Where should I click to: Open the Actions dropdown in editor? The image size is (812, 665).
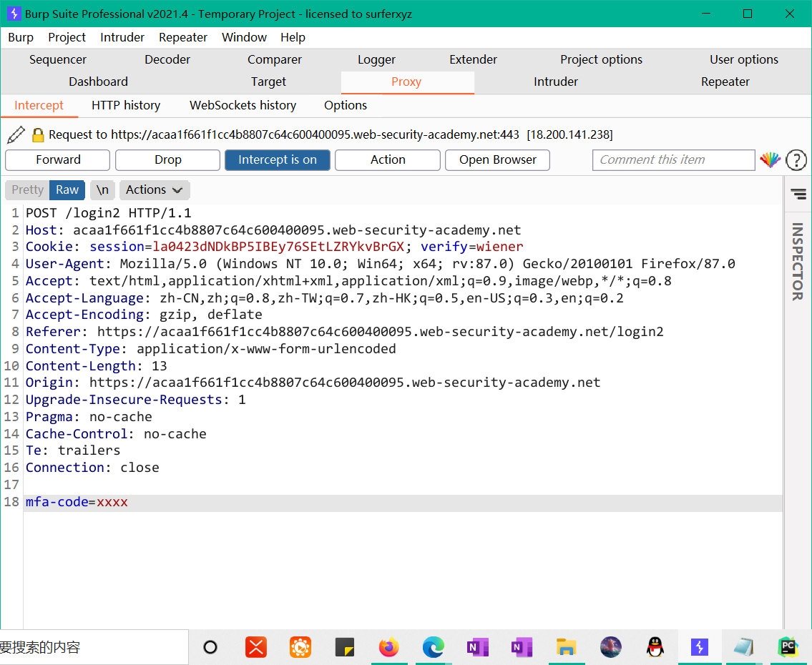pyautogui.click(x=155, y=190)
